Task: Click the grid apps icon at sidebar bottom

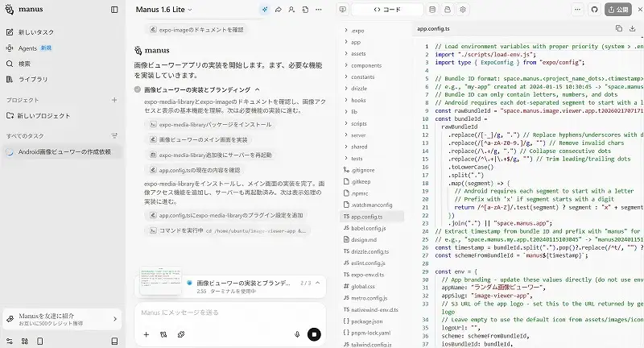Action: (x=25, y=341)
